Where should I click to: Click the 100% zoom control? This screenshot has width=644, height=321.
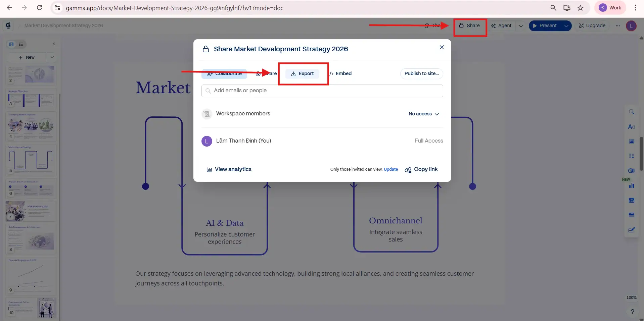click(632, 297)
